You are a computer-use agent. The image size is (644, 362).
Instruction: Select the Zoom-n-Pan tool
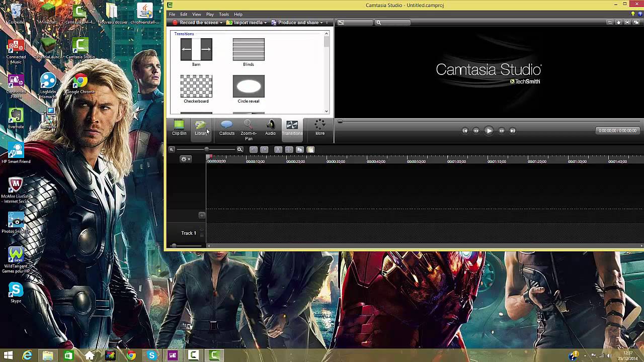pos(248,130)
